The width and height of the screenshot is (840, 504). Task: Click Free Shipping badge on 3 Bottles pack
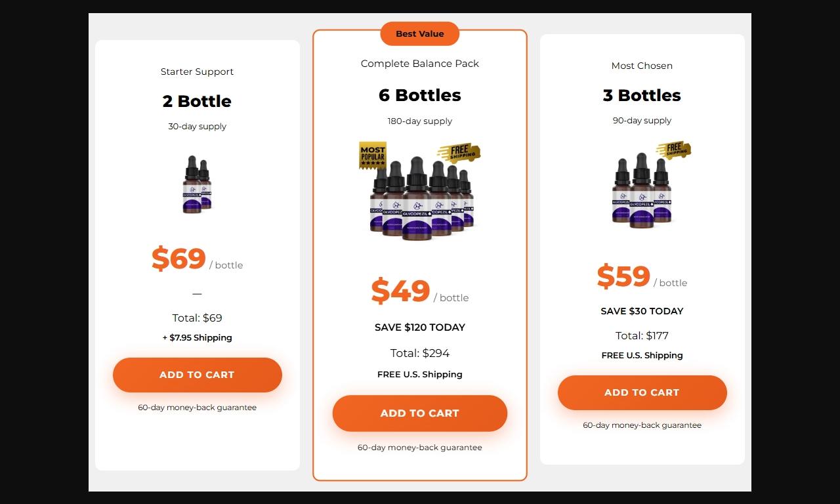(x=674, y=150)
